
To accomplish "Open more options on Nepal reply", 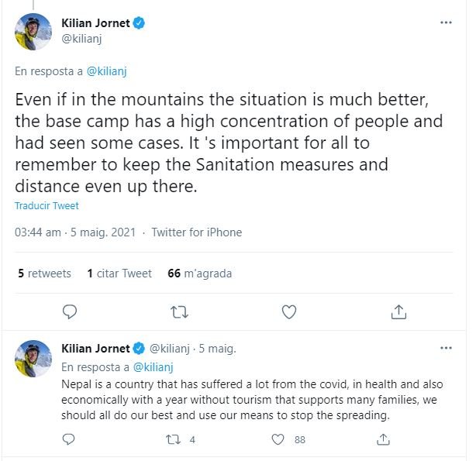I will [446, 348].
